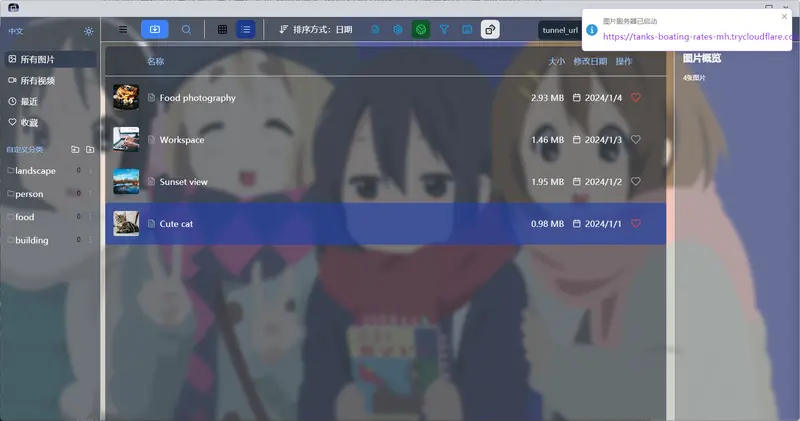Open the Workspace thumbnail
Screen dimensions: 800x421
click(x=126, y=139)
